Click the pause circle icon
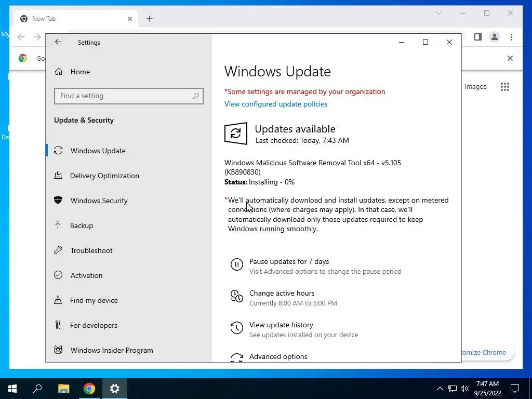 (237, 264)
